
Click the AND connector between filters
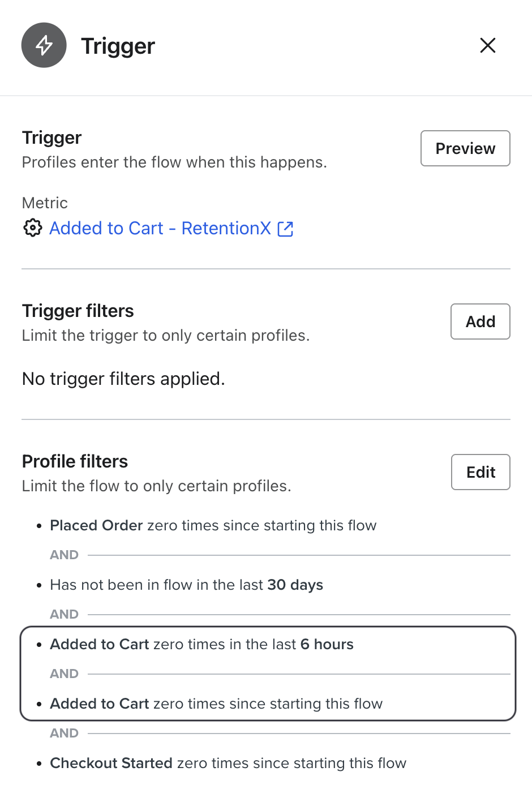tap(63, 555)
